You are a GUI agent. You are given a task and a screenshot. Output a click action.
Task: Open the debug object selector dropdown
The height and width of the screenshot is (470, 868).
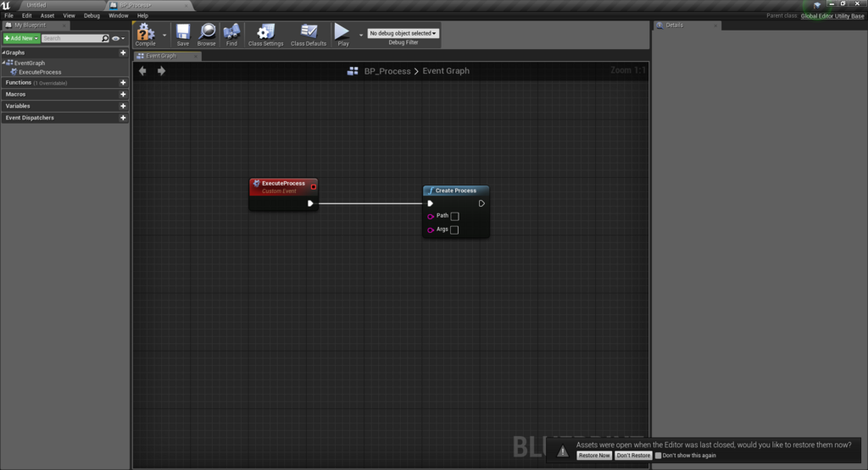pos(403,33)
